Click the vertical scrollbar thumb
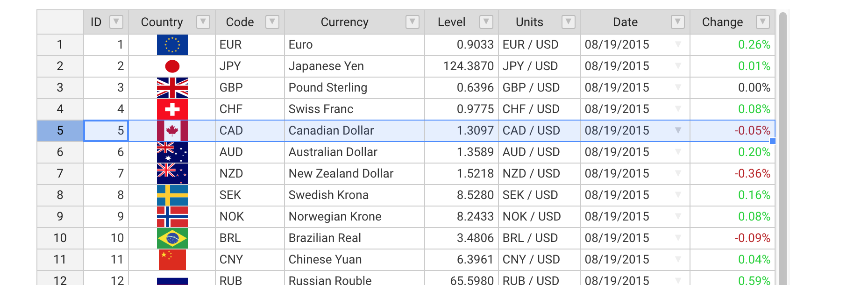868x285 pixels. pos(783,149)
